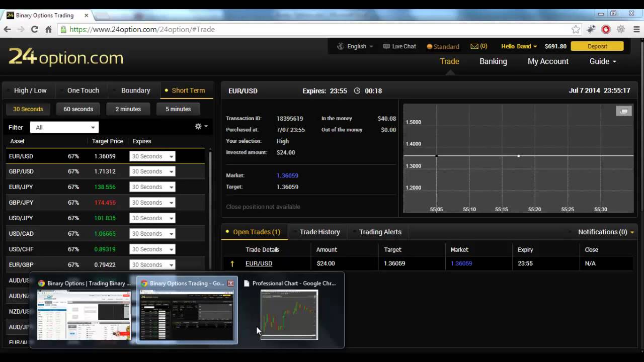Viewport: 644px width, 362px height.
Task: Switch to Binary Options | Trading Binary window thumbnail
Action: [x=84, y=314]
